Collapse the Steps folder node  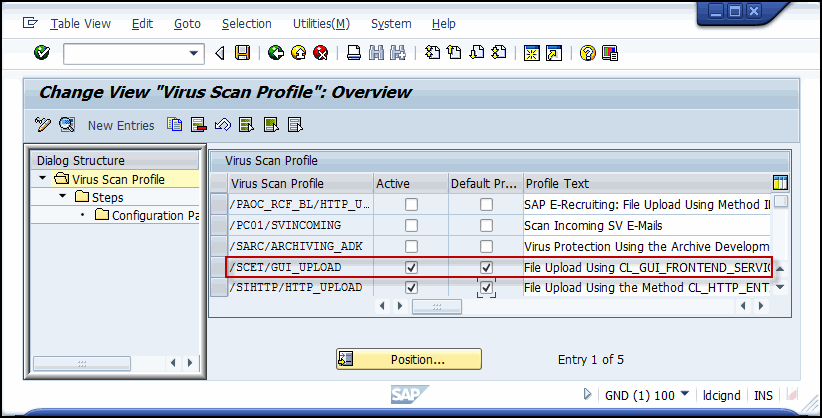coord(61,197)
